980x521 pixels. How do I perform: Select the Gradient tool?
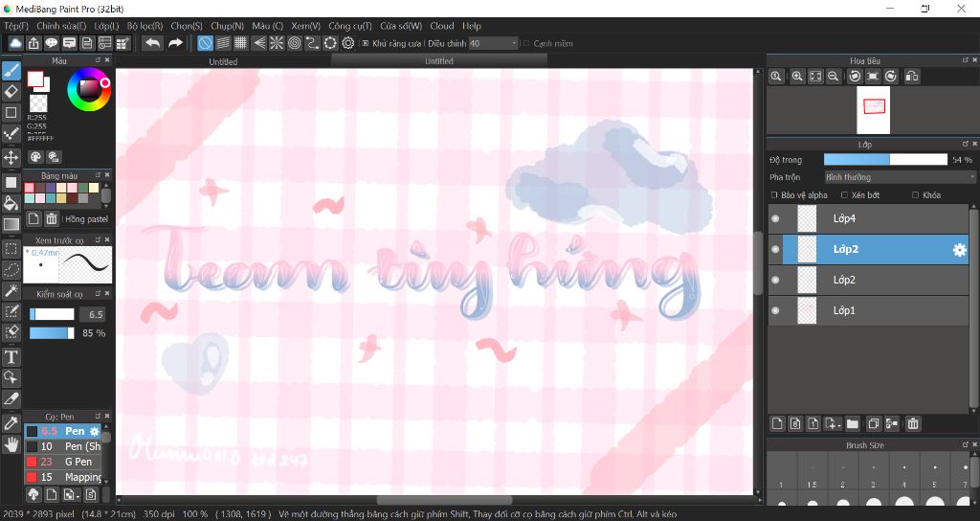[11, 224]
